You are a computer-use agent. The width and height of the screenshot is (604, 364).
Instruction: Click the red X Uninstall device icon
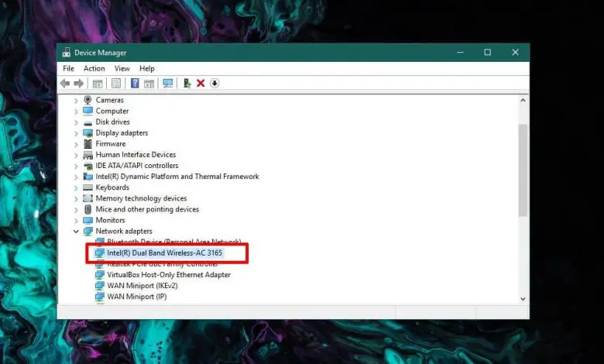(201, 83)
